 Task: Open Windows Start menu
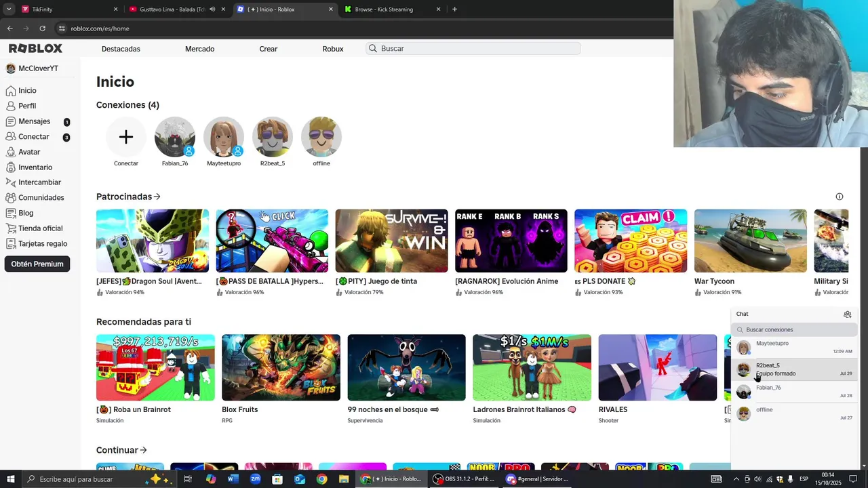[x=11, y=479]
